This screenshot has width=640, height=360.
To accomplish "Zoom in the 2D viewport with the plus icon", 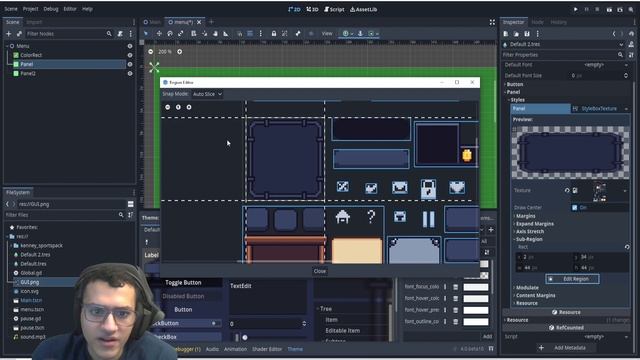I will pyautogui.click(x=180, y=52).
